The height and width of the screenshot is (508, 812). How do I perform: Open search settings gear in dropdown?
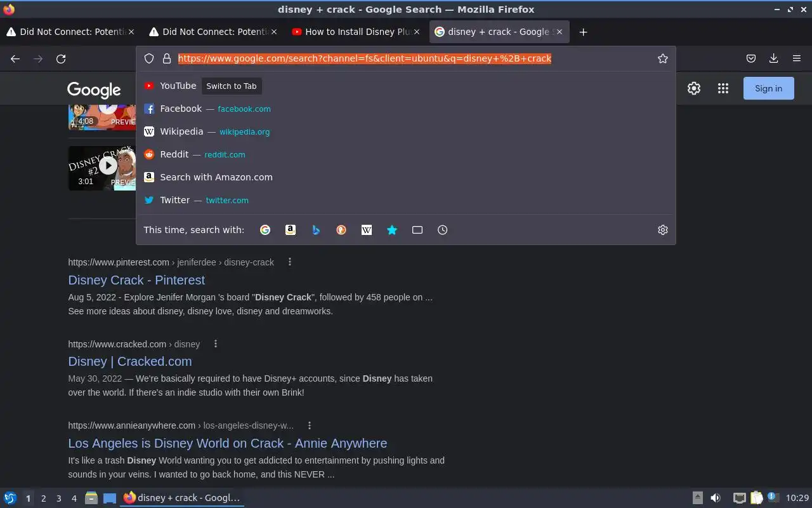pyautogui.click(x=663, y=230)
